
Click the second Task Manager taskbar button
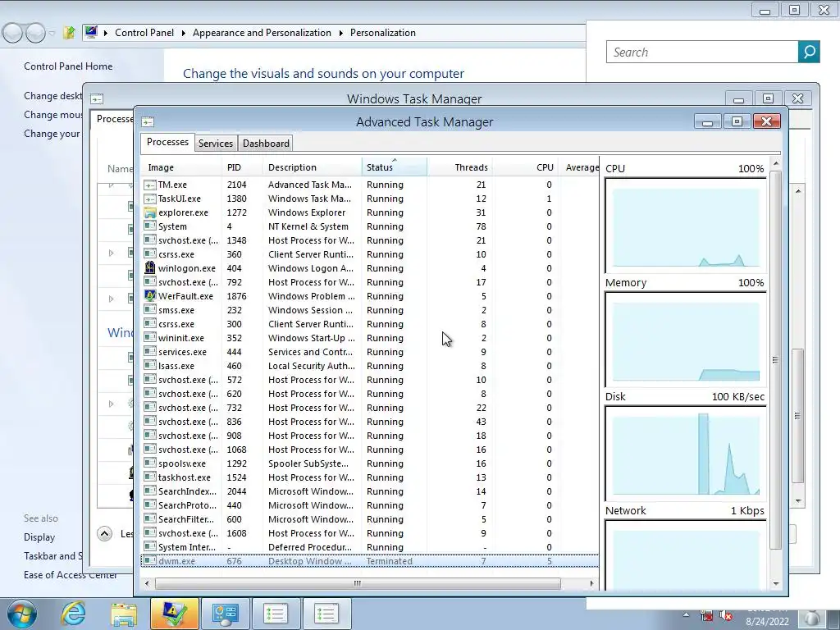pos(326,614)
